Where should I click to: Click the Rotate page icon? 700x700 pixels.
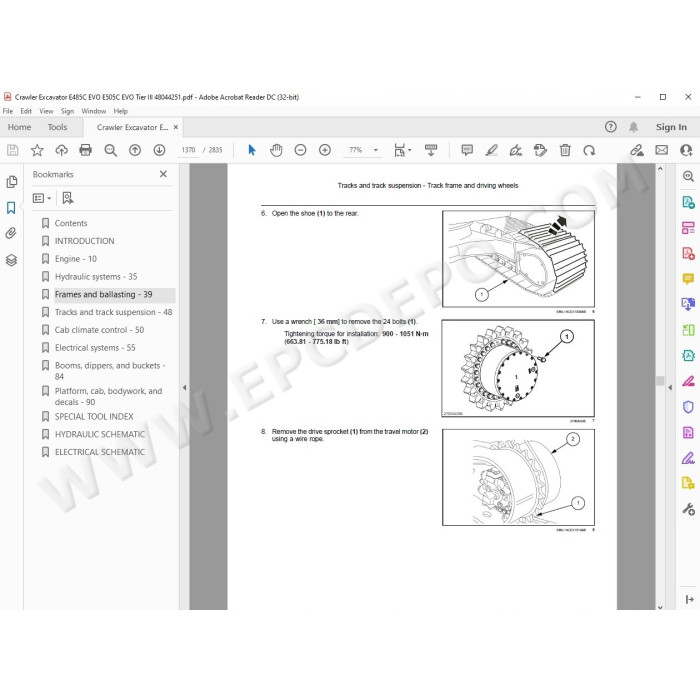pyautogui.click(x=589, y=150)
